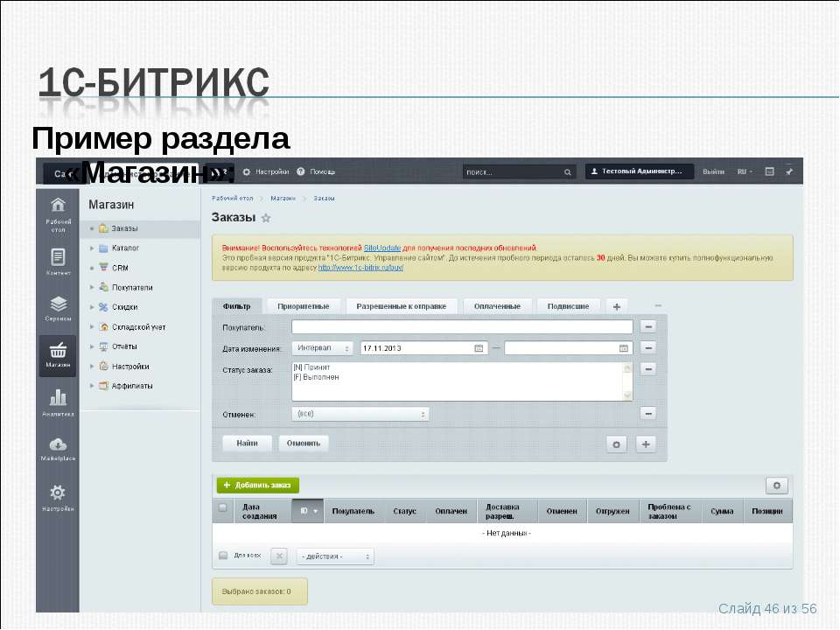Sort by the ID column header
This screenshot has height=630, width=840.
click(308, 511)
